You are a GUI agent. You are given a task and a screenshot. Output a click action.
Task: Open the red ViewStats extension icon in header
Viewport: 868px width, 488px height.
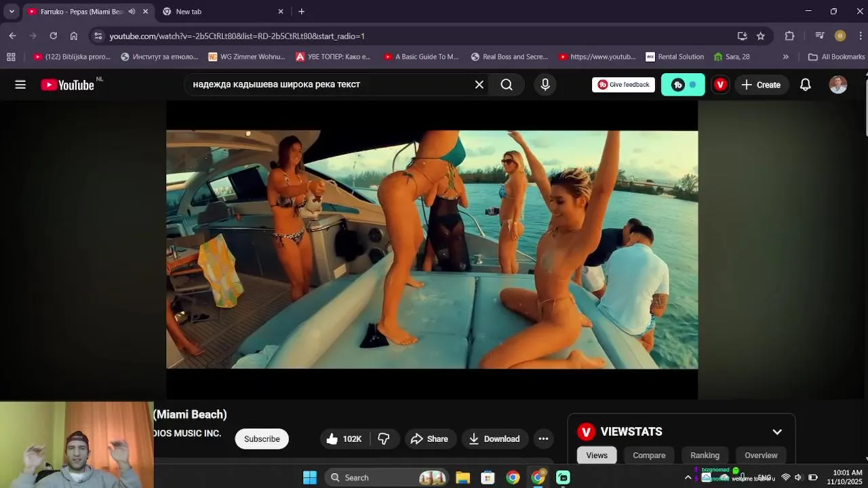720,85
